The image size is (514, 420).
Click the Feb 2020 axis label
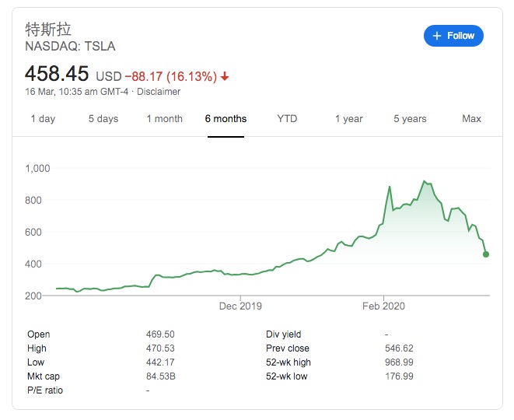[x=384, y=306]
